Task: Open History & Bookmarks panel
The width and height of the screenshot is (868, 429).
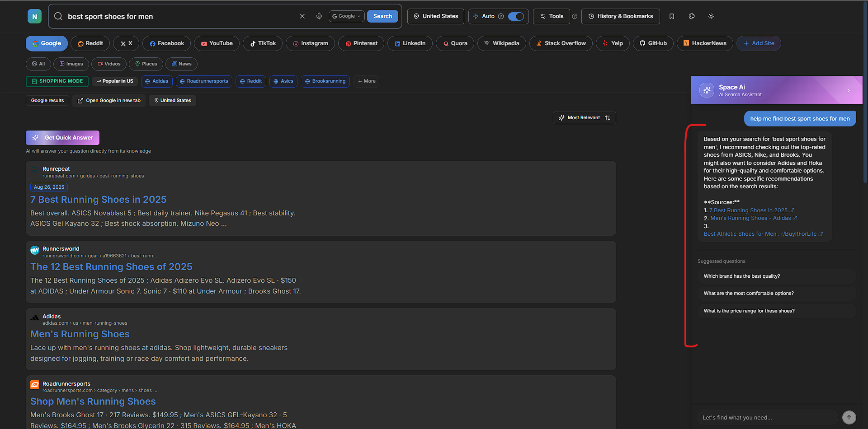Action: (620, 16)
